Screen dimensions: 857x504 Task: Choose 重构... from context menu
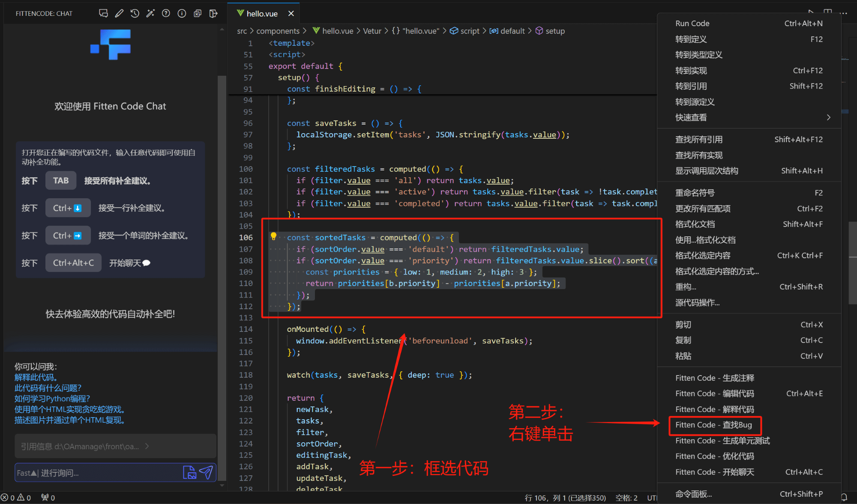pyautogui.click(x=749, y=287)
